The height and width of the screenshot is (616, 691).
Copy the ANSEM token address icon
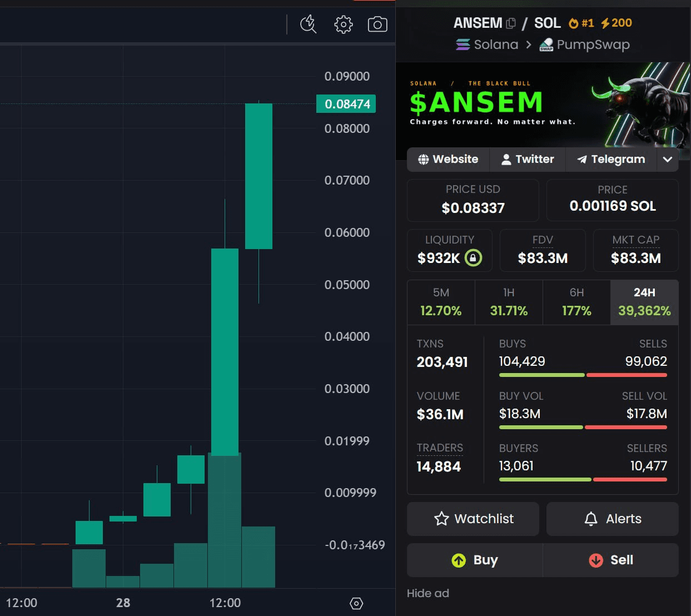click(x=511, y=23)
